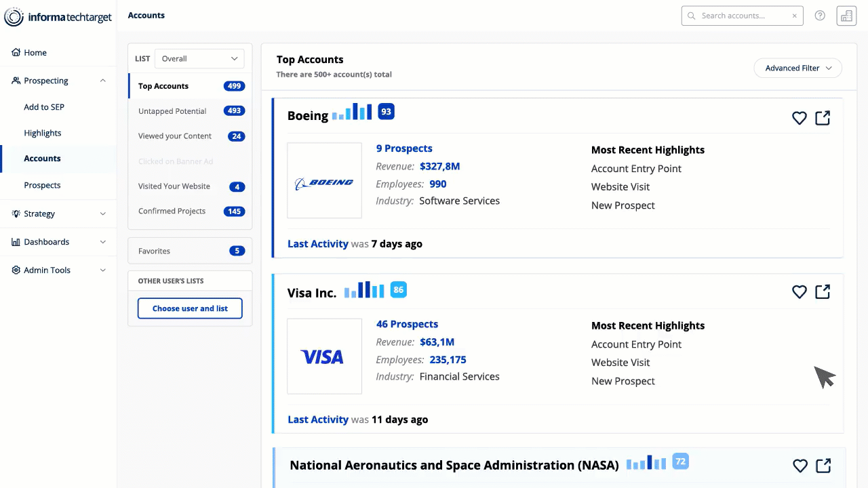Open Boeing account in new window icon
The width and height of the screenshot is (868, 488).
click(823, 118)
